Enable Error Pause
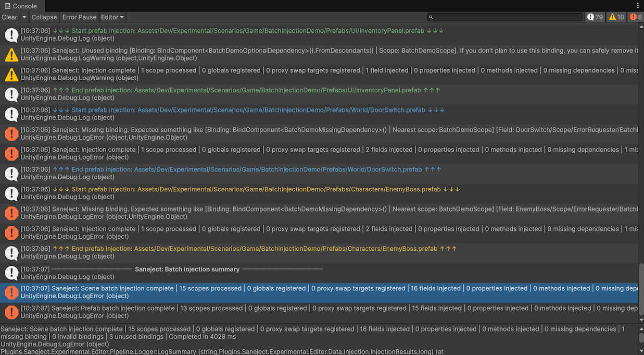644x355 pixels. (79, 17)
